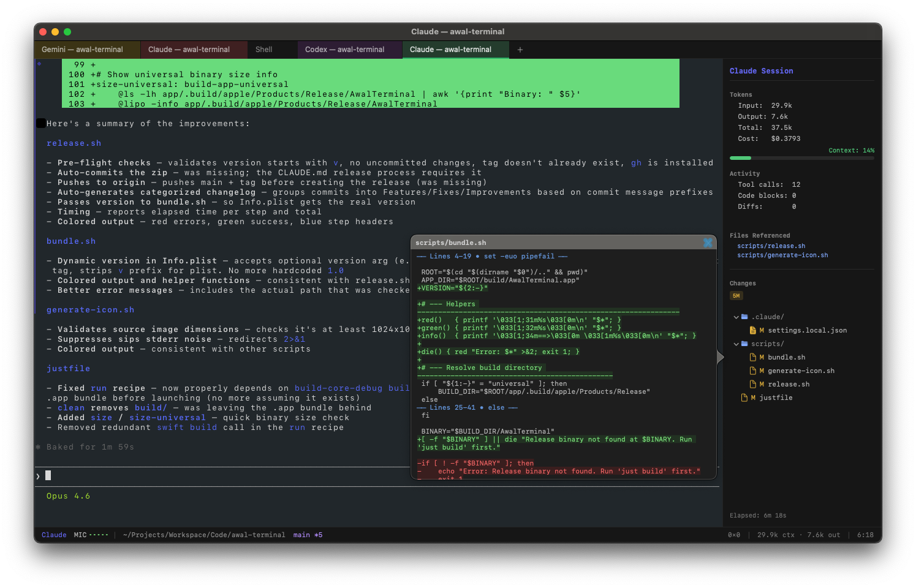Screen dimensions: 916x588
Task: Close the scripts/bundle.sh diff popup
Action: pyautogui.click(x=708, y=243)
